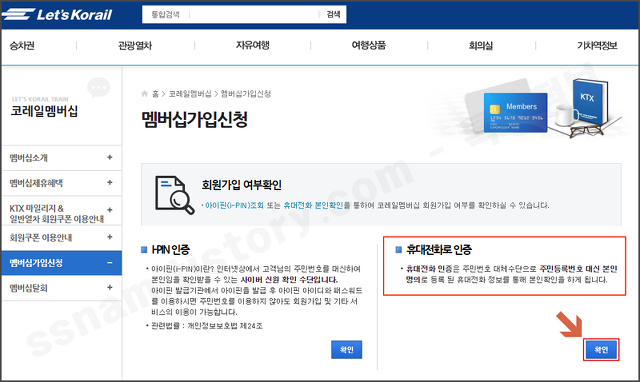The width and height of the screenshot is (640, 382).
Task: Select 멤버십제휴혜택 in the sidebar
Action: point(36,183)
